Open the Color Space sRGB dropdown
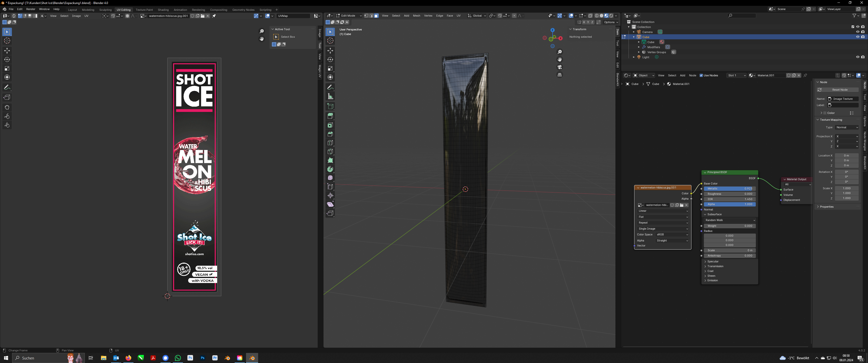 click(672, 234)
